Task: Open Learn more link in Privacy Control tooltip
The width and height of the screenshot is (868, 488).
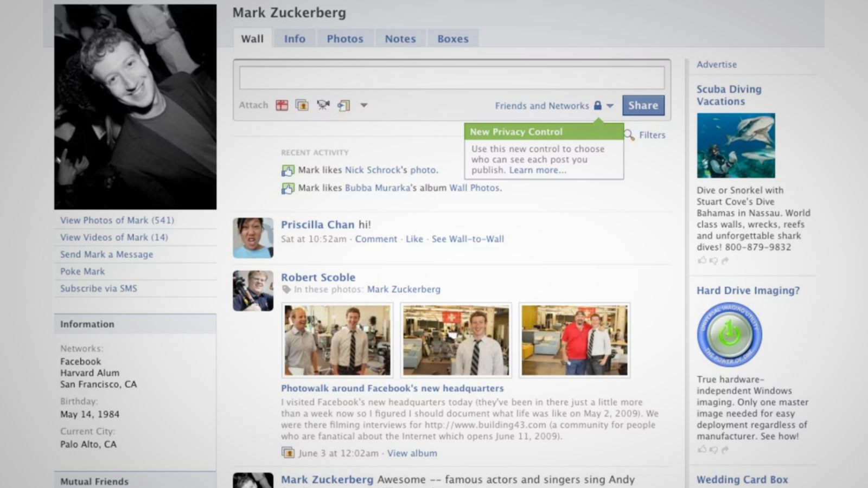Action: 537,170
